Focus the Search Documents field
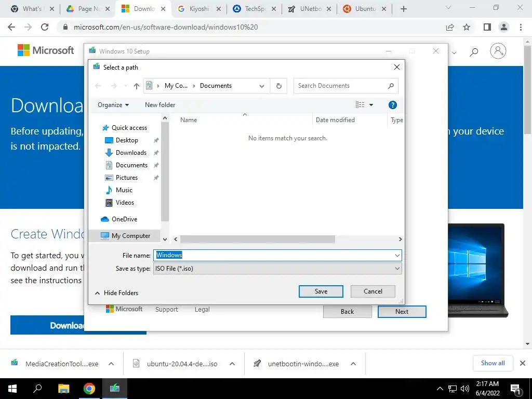This screenshot has height=399, width=532. [345, 86]
